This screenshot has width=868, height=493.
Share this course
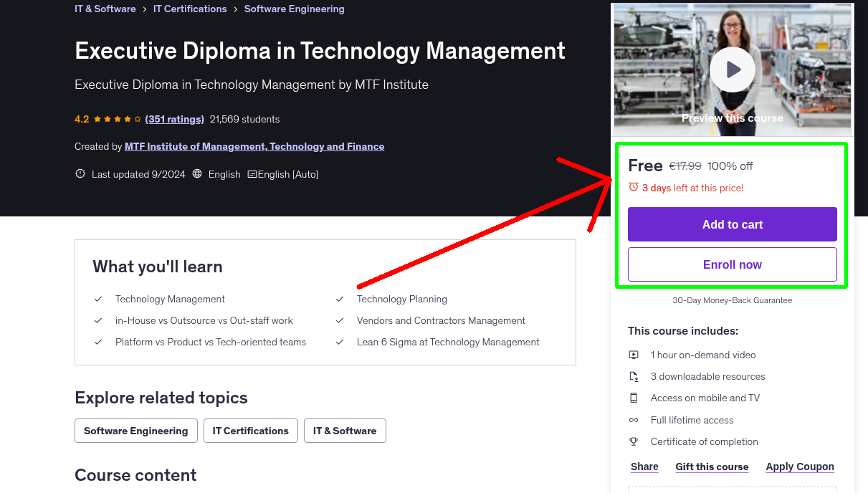coord(644,466)
